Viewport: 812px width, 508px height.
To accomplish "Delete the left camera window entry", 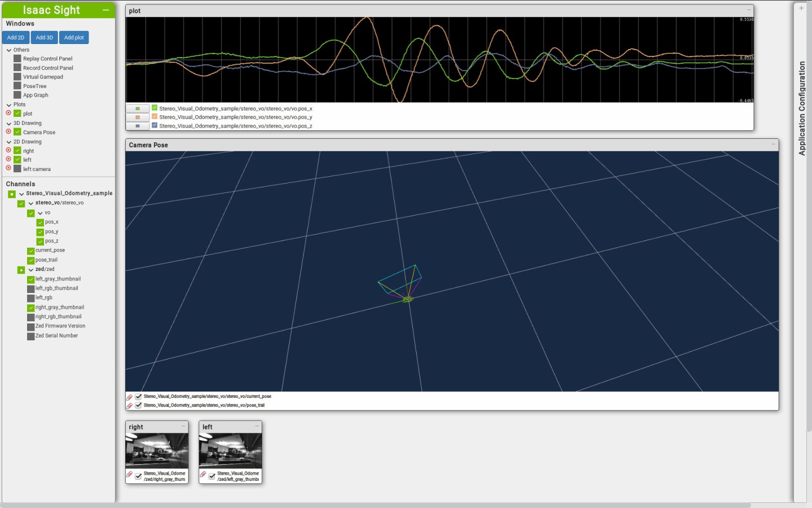I will tap(8, 168).
